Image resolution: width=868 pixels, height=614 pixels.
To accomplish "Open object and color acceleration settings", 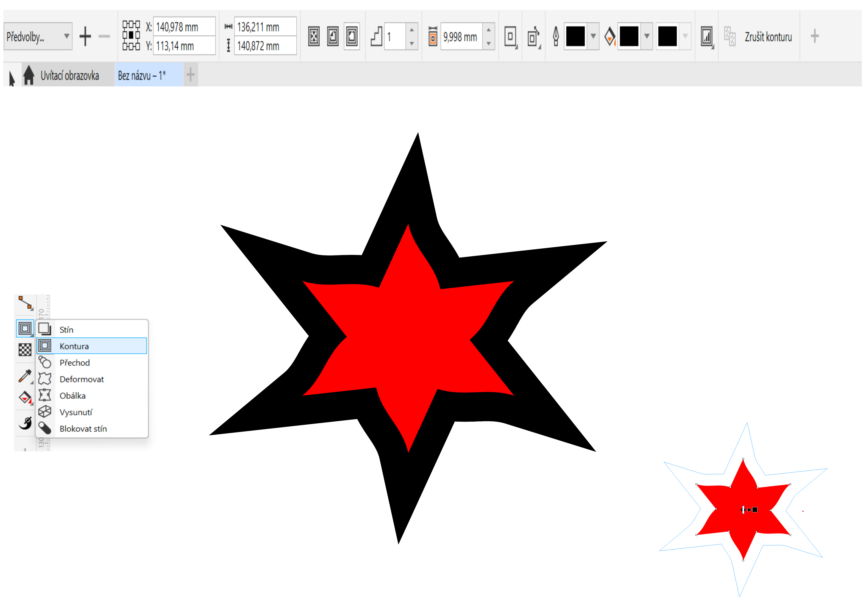I will click(x=707, y=37).
